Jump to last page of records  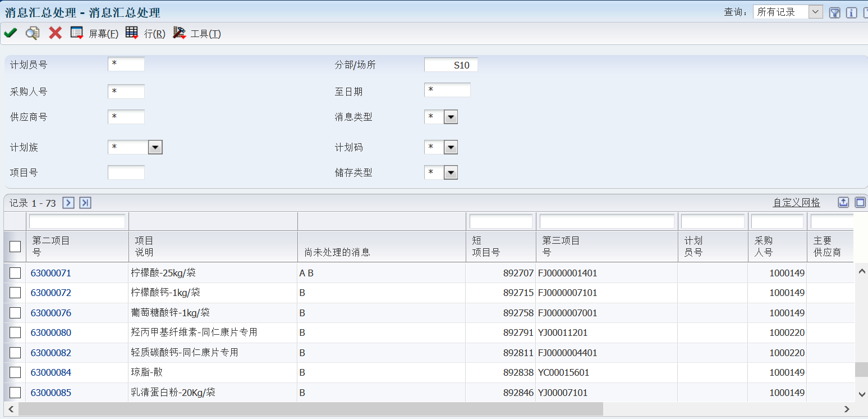[x=85, y=203]
